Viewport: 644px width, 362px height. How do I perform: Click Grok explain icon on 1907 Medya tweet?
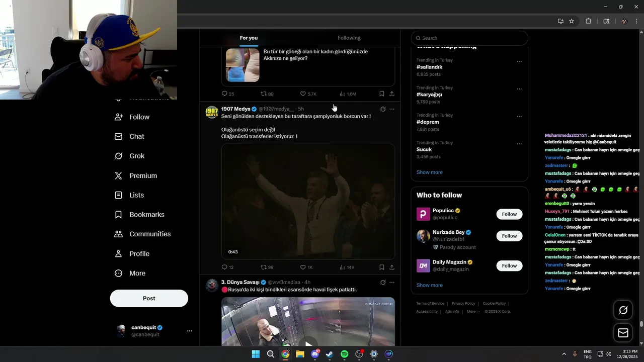point(383,109)
